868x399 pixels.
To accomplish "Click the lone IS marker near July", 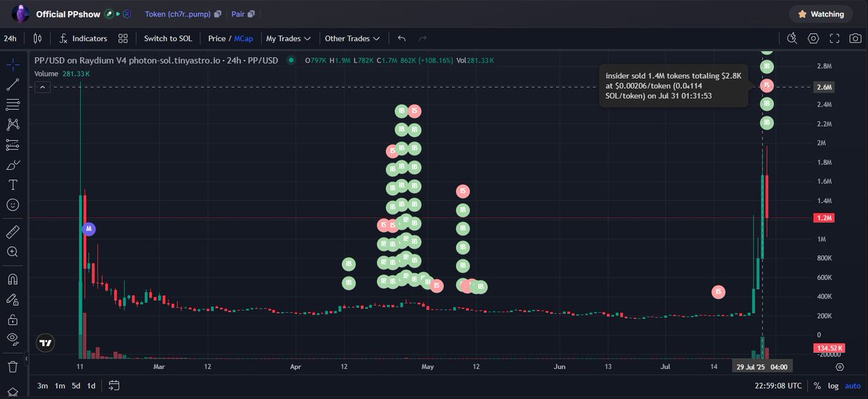I will (x=718, y=291).
